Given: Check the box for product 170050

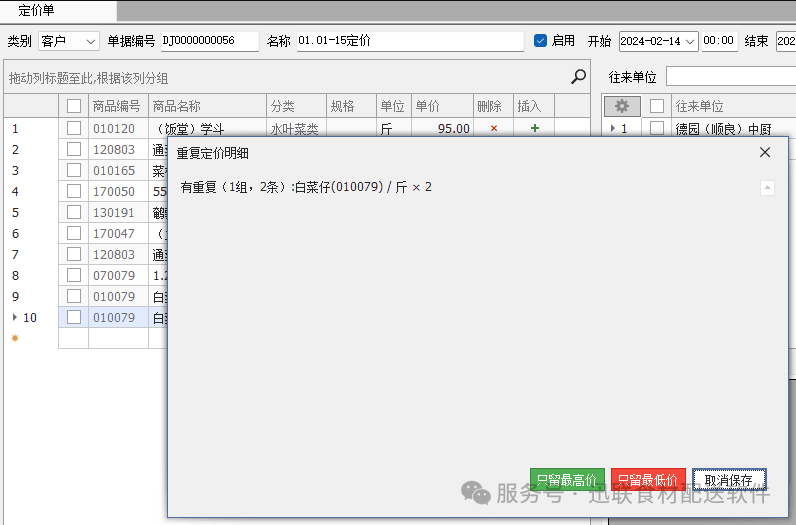Looking at the screenshot, I should pos(74,191).
